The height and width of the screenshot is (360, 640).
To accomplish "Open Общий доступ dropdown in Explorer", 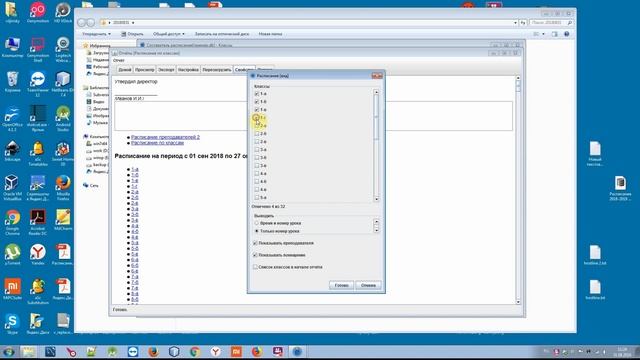I will 169,34.
